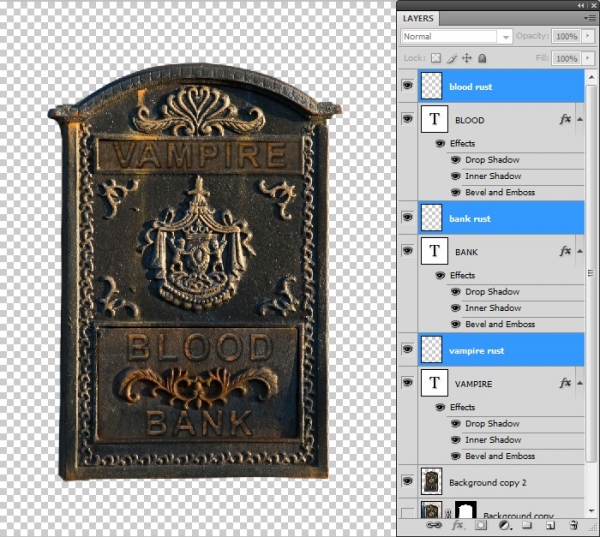The height and width of the screenshot is (537, 600).
Task: Add a layer mask
Action: 481,525
